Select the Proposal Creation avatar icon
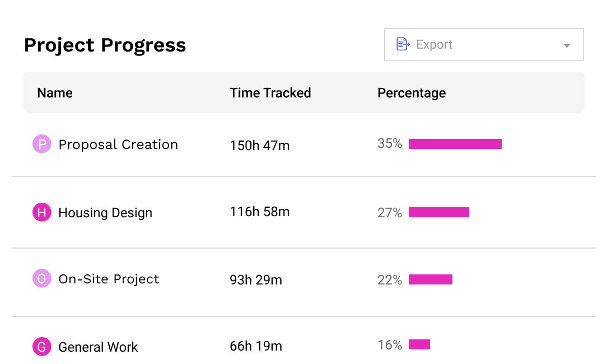607x364 pixels. (42, 144)
